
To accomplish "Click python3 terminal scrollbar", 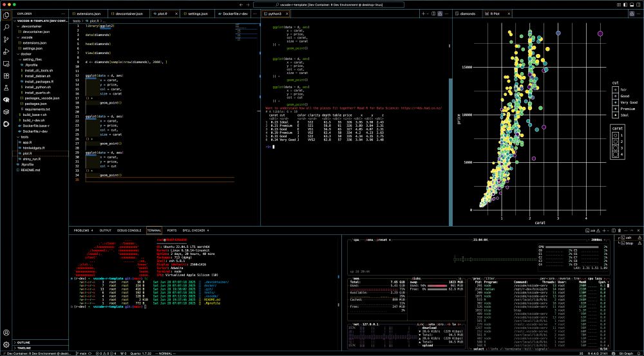I will (451, 151).
